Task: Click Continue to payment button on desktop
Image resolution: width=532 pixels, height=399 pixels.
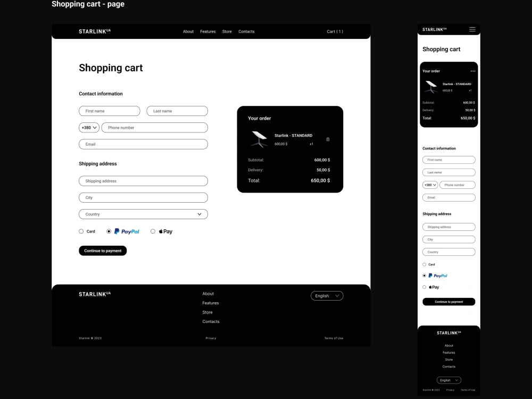Action: 103,251
